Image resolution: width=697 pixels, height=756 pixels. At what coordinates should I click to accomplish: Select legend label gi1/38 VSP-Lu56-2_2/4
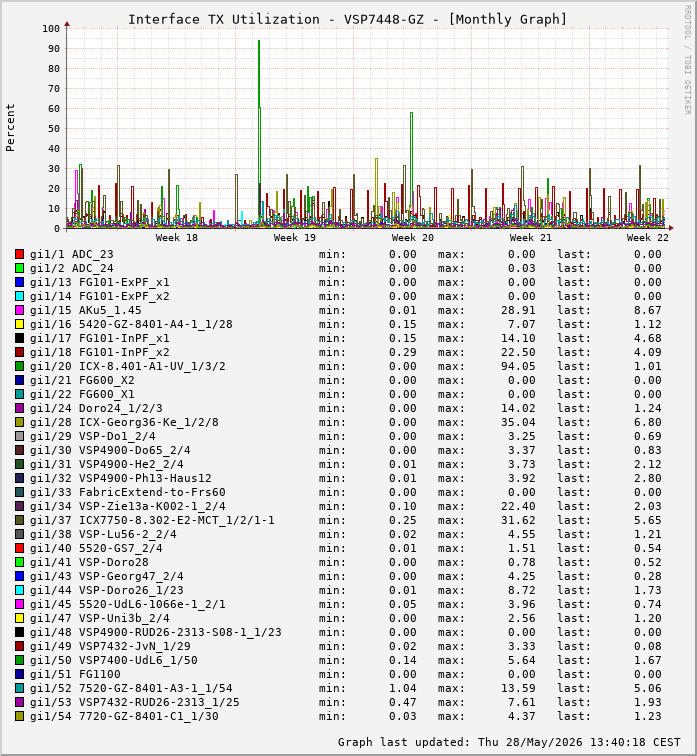coord(103,534)
